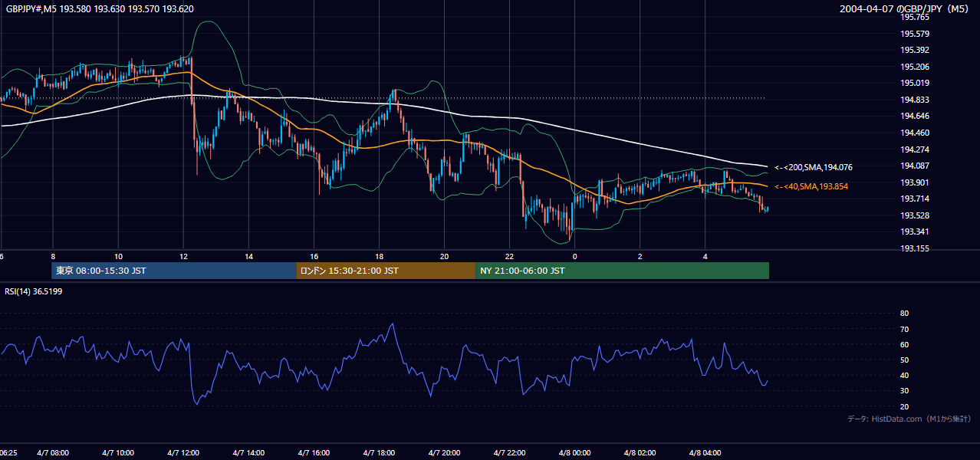Click the データ: HistData.com data credit text
980x460 pixels.
909,419
